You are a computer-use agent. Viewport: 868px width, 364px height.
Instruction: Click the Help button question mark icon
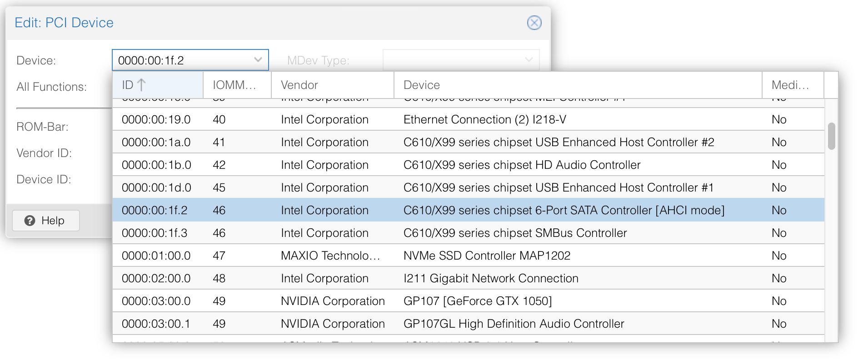[30, 221]
